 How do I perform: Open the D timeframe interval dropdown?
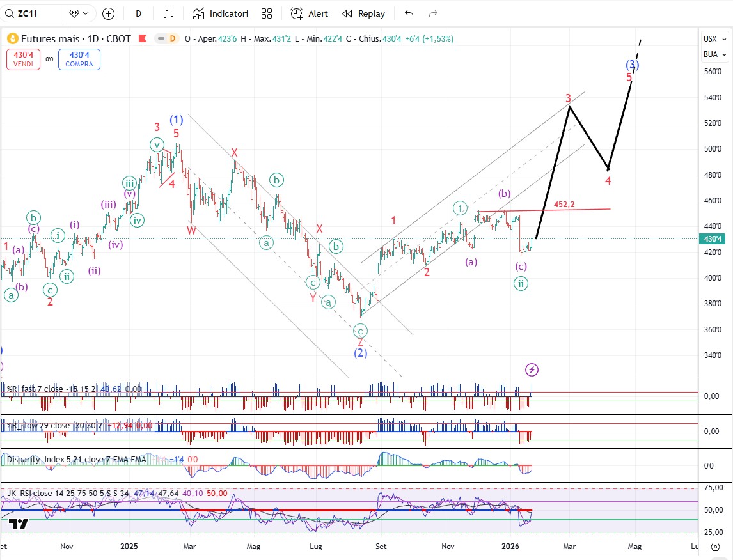click(139, 13)
